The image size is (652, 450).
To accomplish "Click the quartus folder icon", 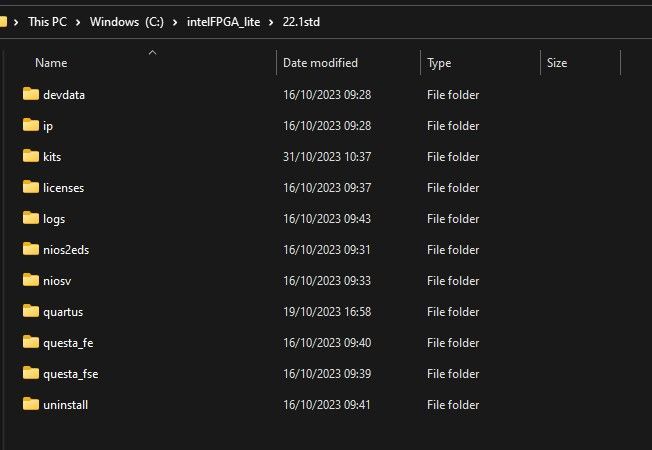I will (x=30, y=312).
